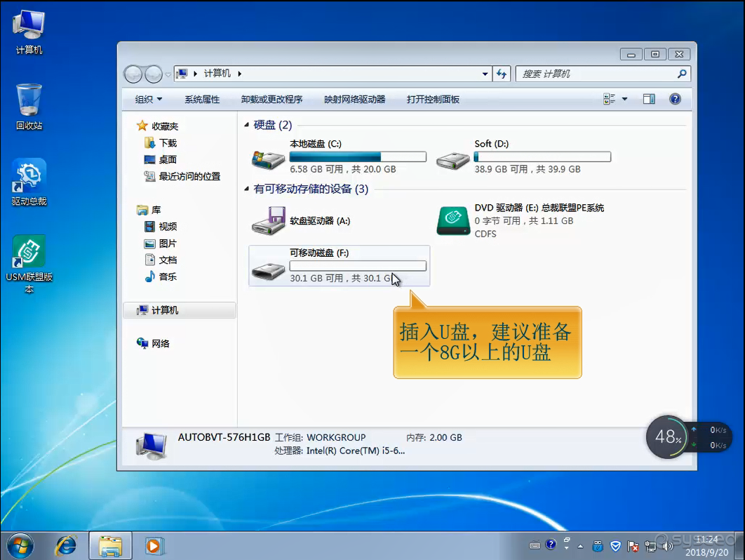This screenshot has width=745, height=560.
Task: Open the Windows Start button
Action: 20,546
